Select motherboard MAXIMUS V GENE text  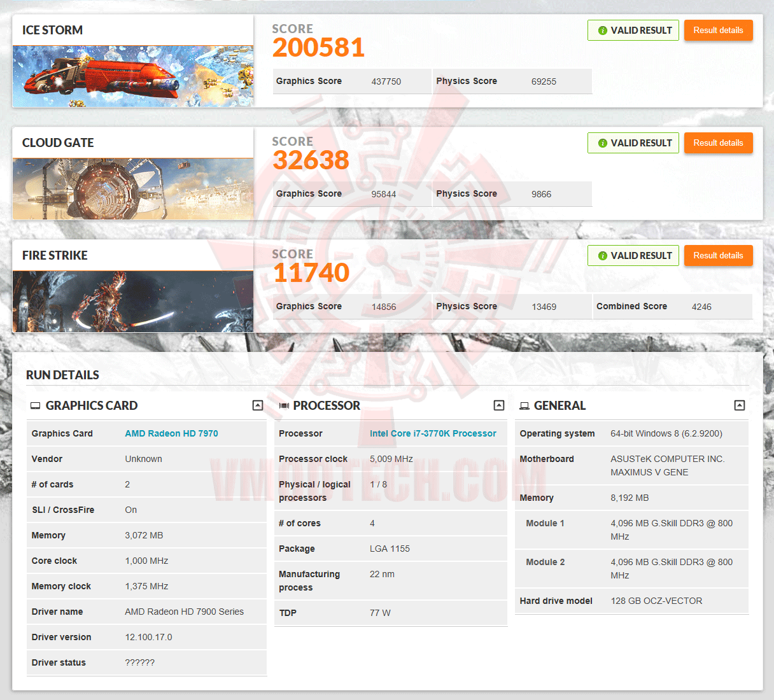pyautogui.click(x=649, y=472)
